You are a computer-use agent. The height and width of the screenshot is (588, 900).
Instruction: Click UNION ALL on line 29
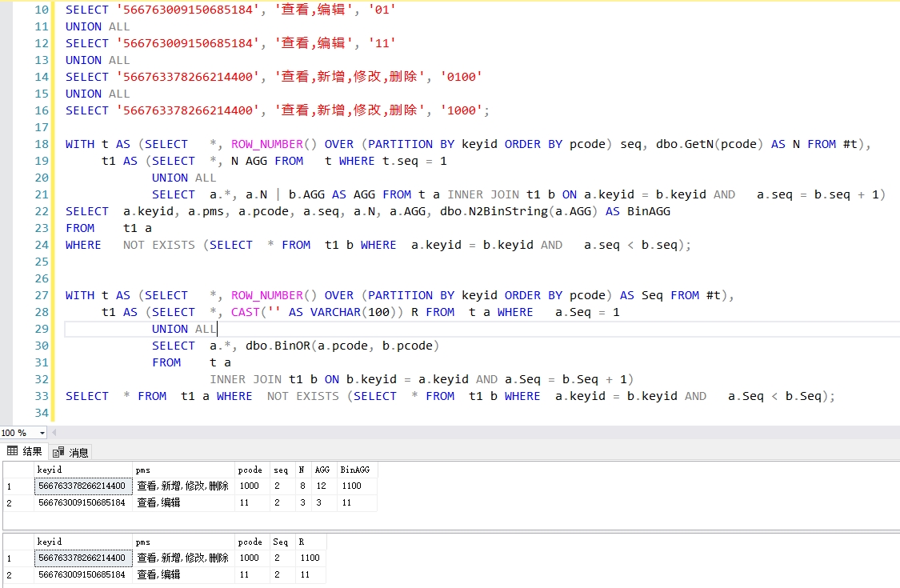(184, 329)
